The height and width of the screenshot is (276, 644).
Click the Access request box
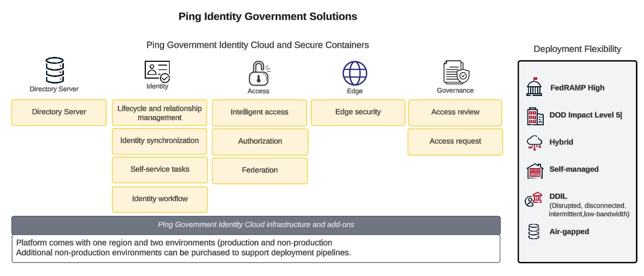(455, 142)
